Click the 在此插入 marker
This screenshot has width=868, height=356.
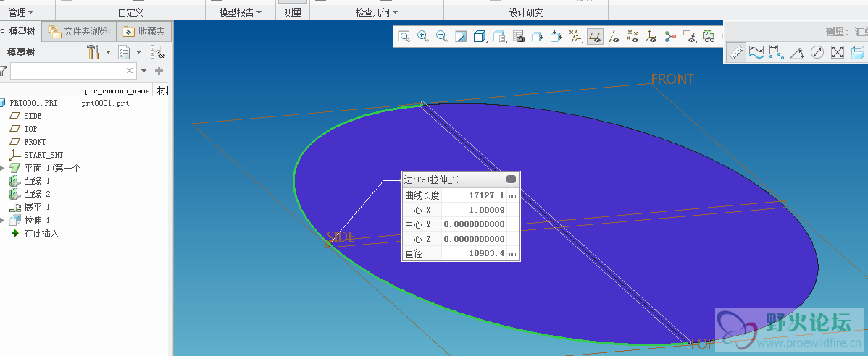pyautogui.click(x=41, y=233)
